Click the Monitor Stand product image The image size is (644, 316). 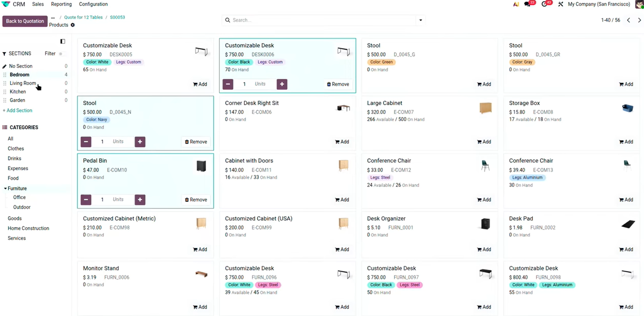click(x=201, y=274)
